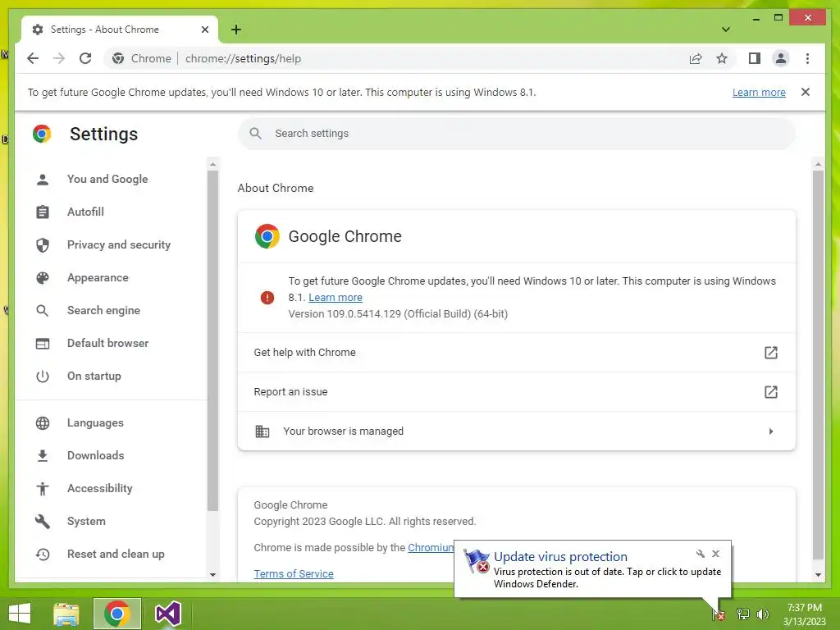Go back with the browser back arrow
840x630 pixels.
pyautogui.click(x=33, y=58)
